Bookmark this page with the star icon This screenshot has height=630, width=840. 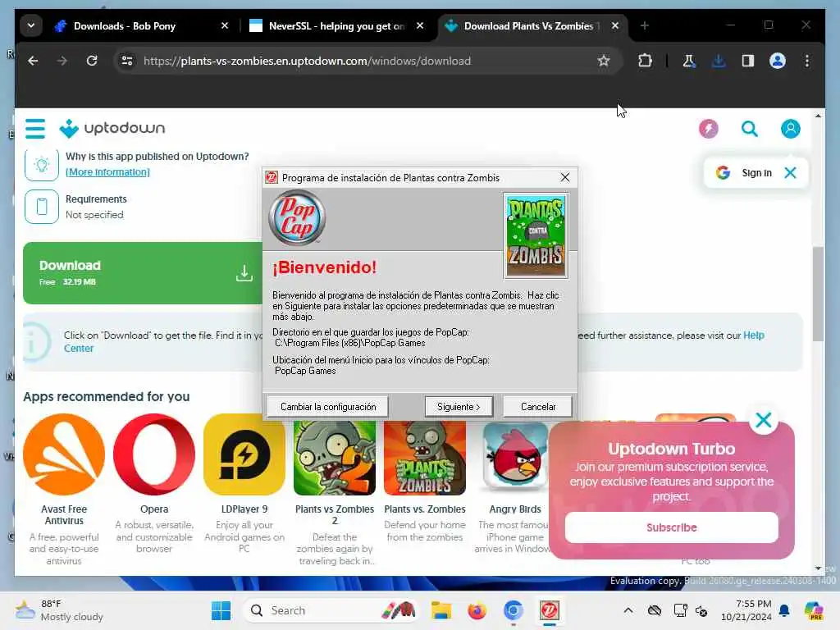(x=604, y=61)
